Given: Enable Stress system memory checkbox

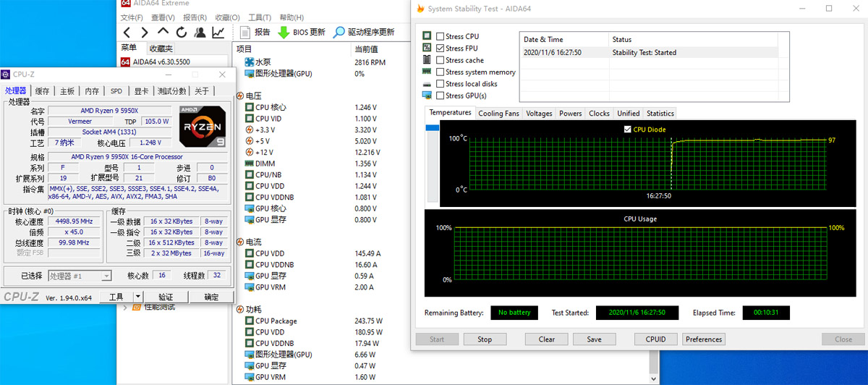Looking at the screenshot, I should click(440, 72).
